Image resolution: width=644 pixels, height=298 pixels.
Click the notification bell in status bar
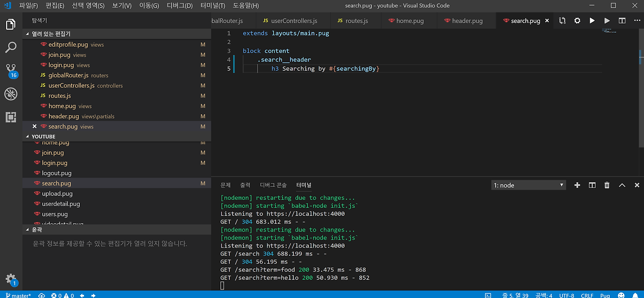tap(636, 295)
